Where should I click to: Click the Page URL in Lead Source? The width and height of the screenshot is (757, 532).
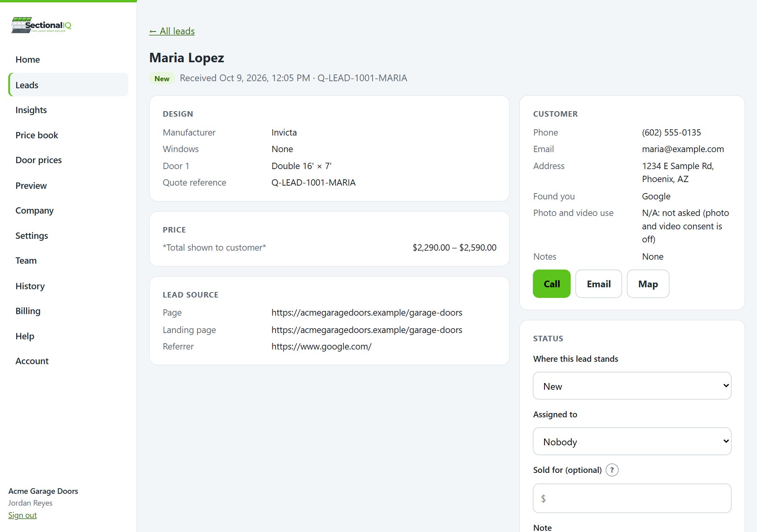point(367,313)
